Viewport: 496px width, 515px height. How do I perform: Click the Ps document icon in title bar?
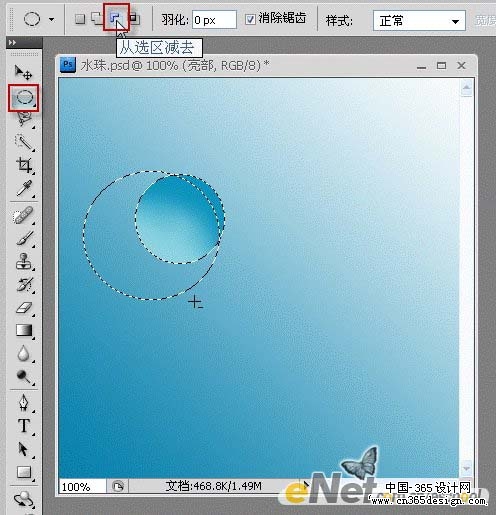68,65
